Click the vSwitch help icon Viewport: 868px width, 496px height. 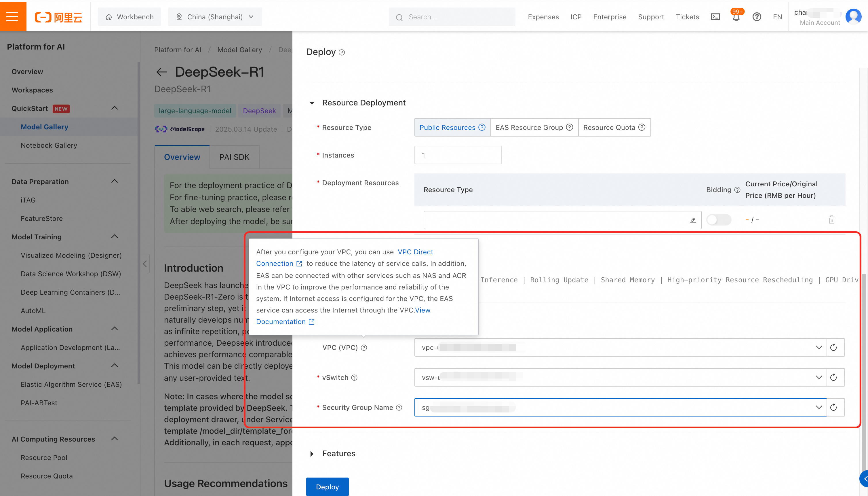[354, 377]
